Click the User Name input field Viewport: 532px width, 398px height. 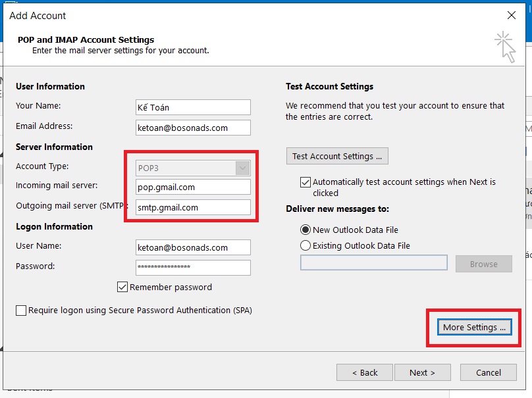[193, 247]
